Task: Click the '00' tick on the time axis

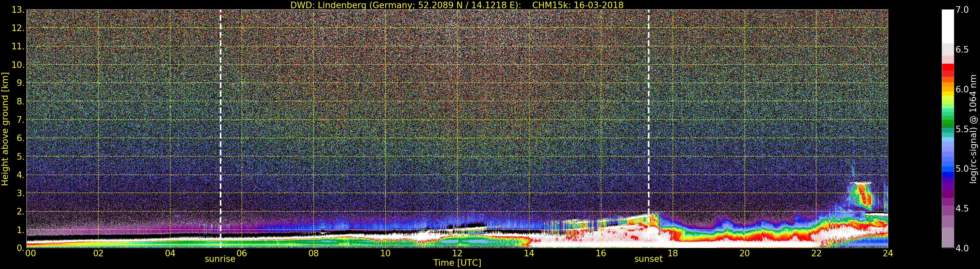Action: tap(30, 253)
